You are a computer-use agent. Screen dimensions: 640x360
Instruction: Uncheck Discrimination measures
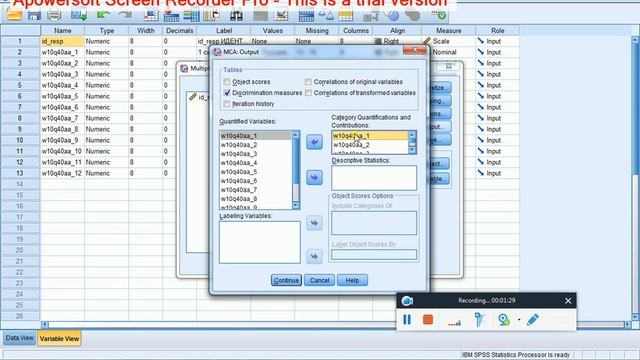point(227,93)
